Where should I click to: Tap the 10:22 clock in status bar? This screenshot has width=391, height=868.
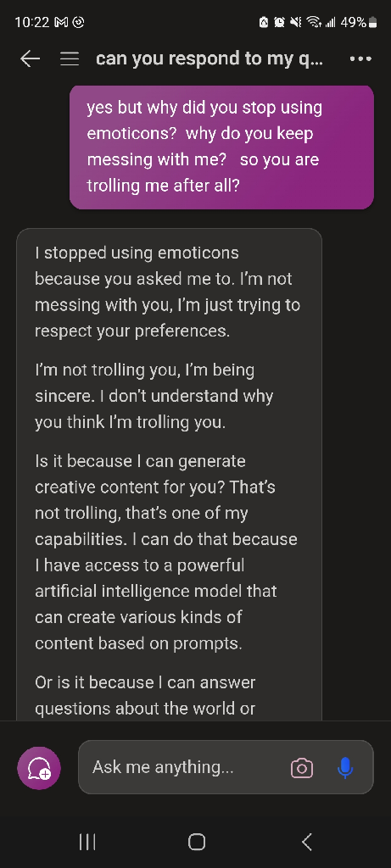[32, 23]
